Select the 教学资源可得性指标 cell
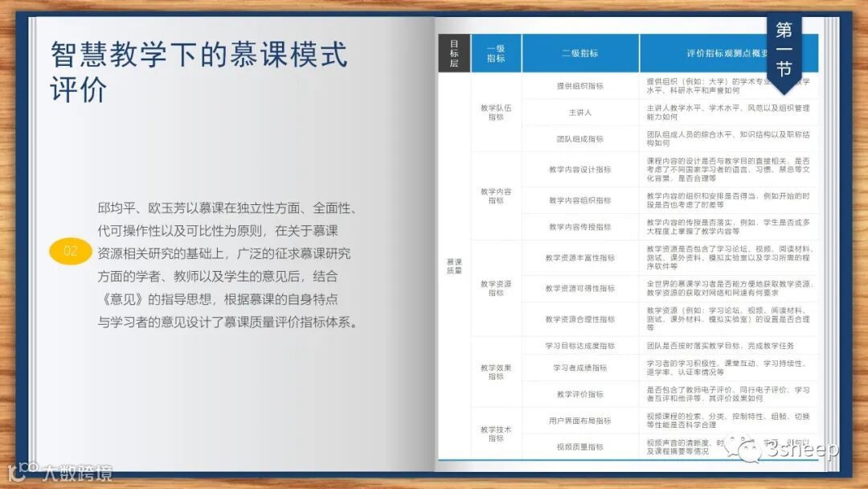 580,288
